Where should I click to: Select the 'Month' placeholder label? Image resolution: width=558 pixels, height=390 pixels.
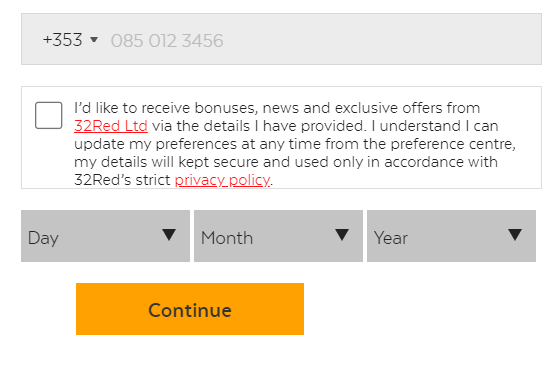[227, 238]
